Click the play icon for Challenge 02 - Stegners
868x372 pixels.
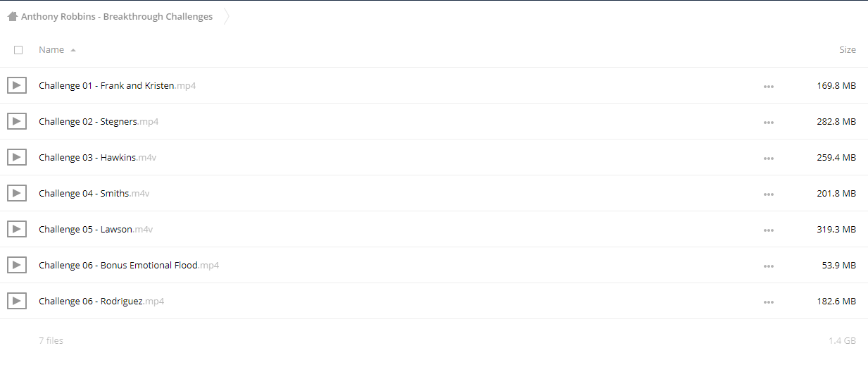click(x=17, y=121)
